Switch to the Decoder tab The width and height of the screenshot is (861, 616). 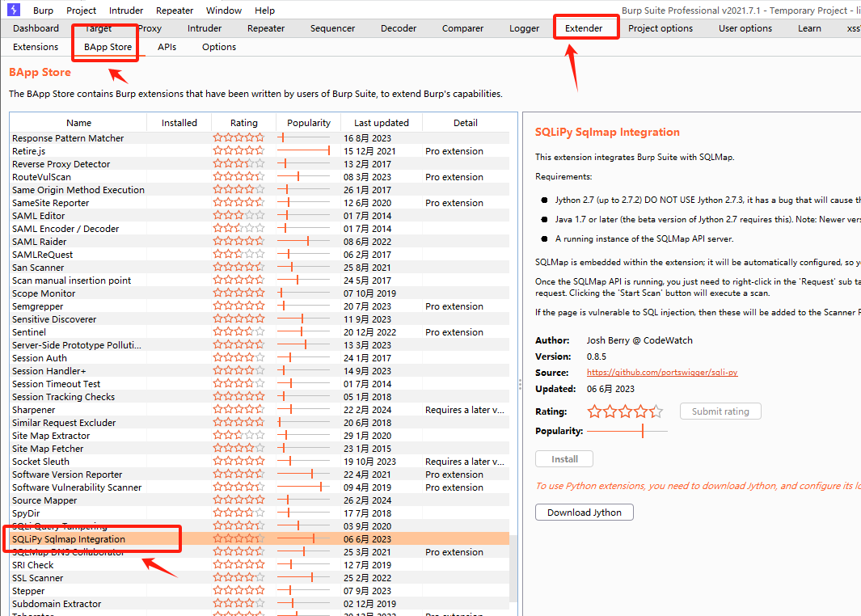(399, 28)
